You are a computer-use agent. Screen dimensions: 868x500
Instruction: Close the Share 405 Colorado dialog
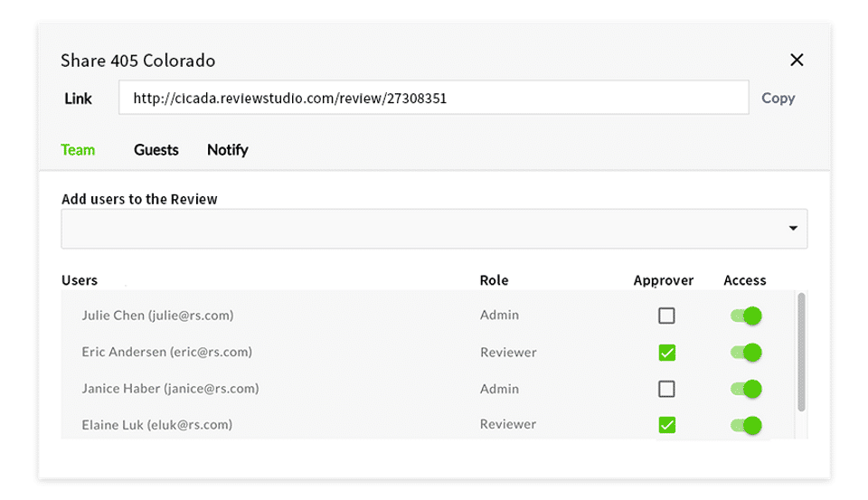coord(797,60)
